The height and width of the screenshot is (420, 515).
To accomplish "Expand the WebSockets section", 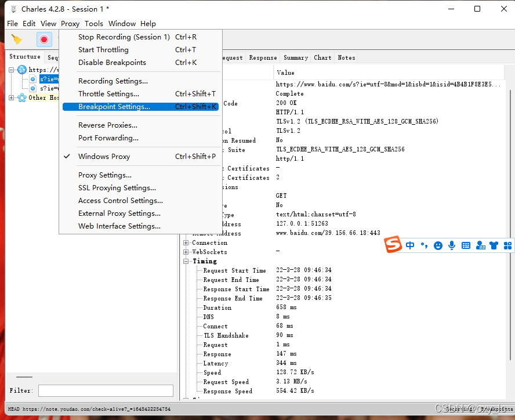I will click(x=186, y=252).
